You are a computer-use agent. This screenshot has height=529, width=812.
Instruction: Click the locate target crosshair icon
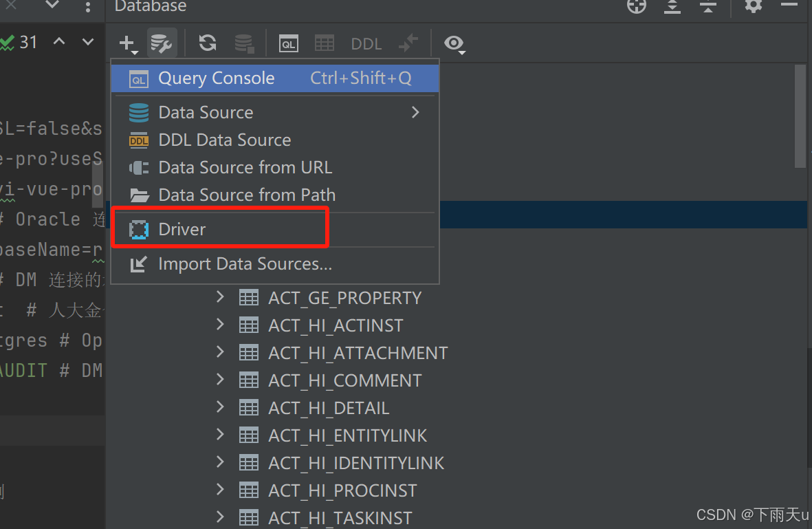tap(637, 6)
